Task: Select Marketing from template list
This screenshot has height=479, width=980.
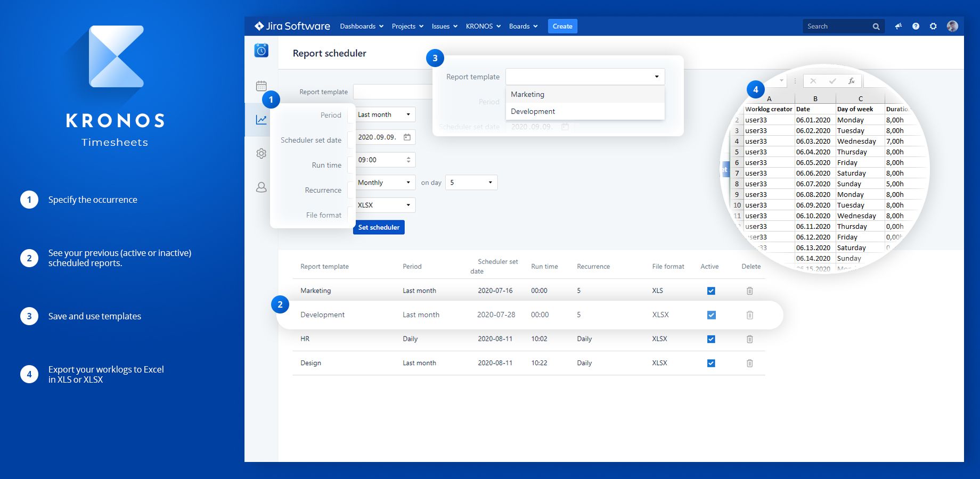Action: point(585,94)
